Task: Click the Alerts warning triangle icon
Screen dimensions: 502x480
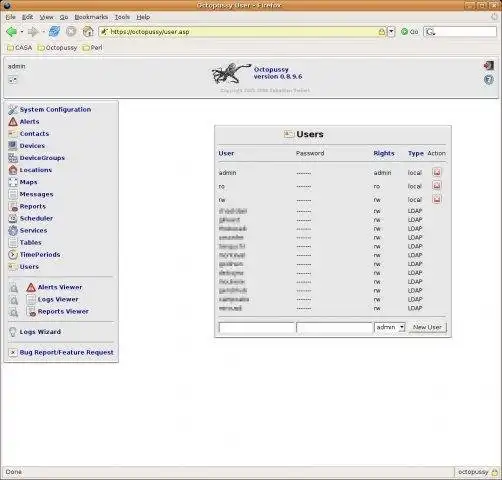Action: tap(13, 121)
